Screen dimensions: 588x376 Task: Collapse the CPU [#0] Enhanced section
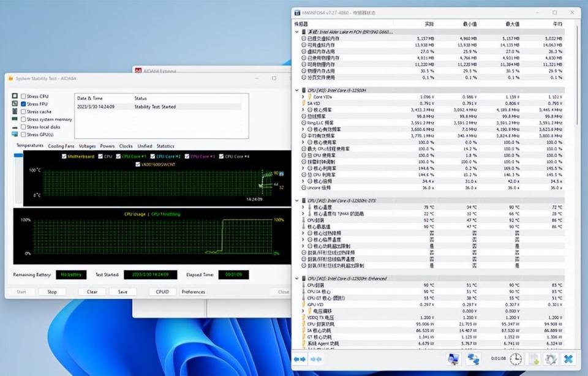point(297,279)
